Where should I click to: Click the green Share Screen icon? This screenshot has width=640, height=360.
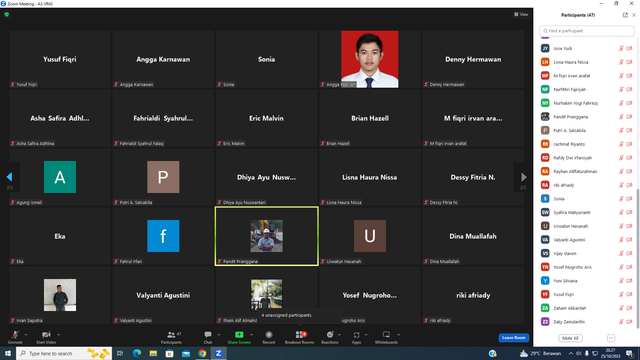point(239,335)
